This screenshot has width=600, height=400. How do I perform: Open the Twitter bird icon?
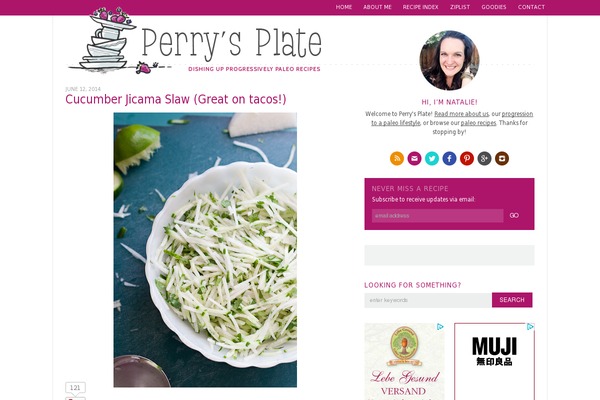coord(432,158)
